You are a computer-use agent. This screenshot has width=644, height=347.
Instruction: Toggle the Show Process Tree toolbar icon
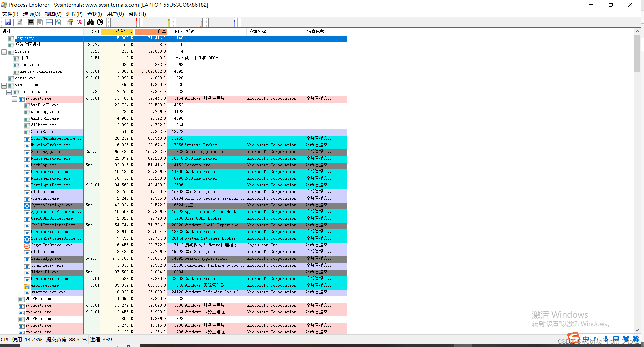click(40, 22)
